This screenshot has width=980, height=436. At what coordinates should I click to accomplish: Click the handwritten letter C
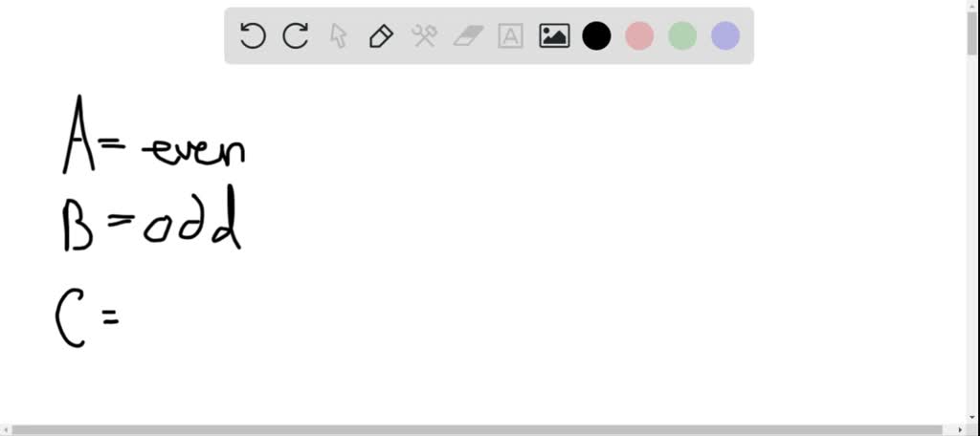click(71, 320)
